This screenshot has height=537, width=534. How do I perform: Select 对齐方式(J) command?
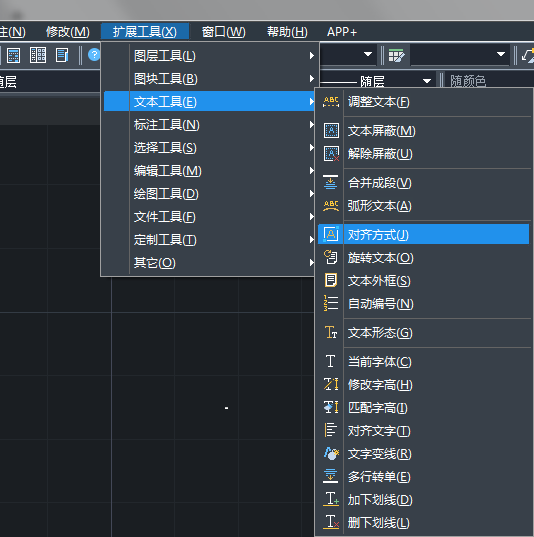click(423, 234)
